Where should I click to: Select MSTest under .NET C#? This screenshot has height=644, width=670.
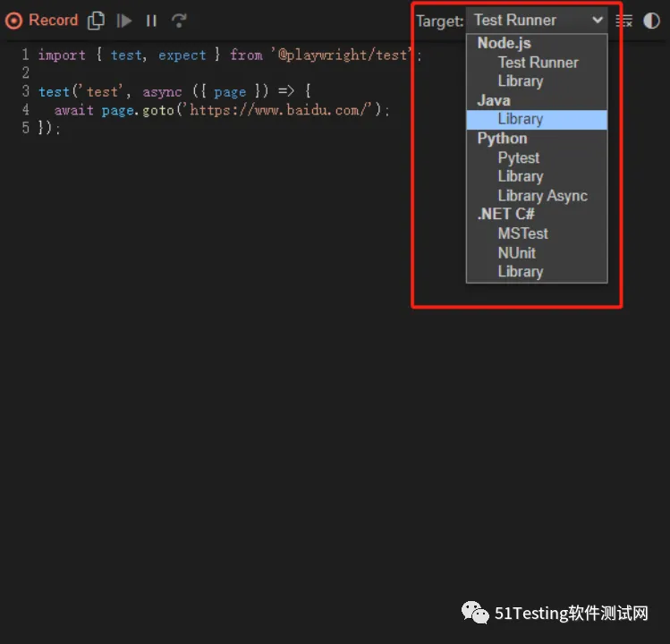click(522, 233)
